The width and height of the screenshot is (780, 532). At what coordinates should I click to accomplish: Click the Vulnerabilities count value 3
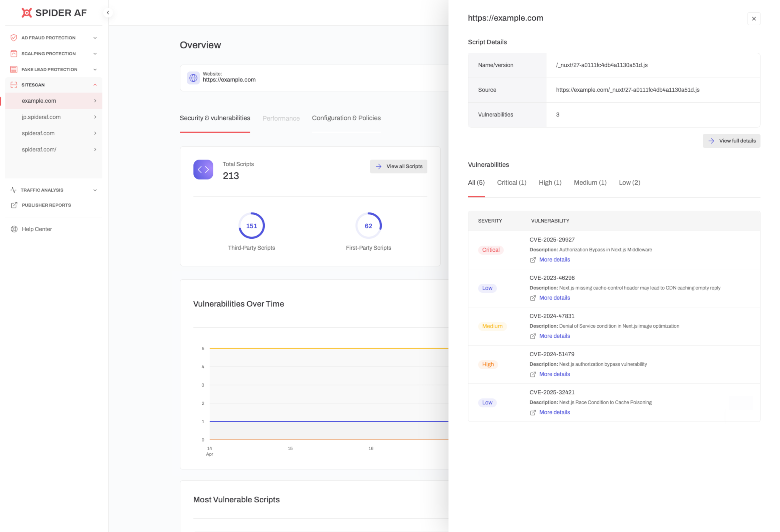click(x=558, y=115)
